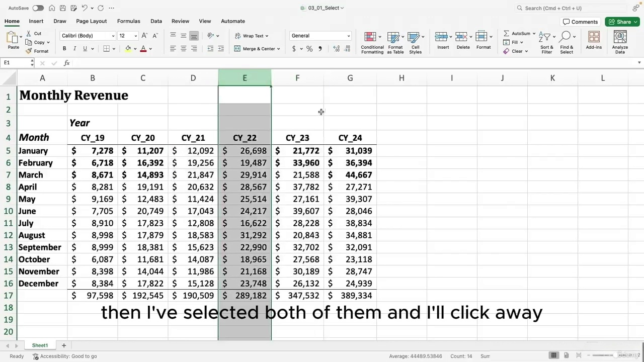Toggle italic formatting
This screenshot has height=362, width=644.
74,49
